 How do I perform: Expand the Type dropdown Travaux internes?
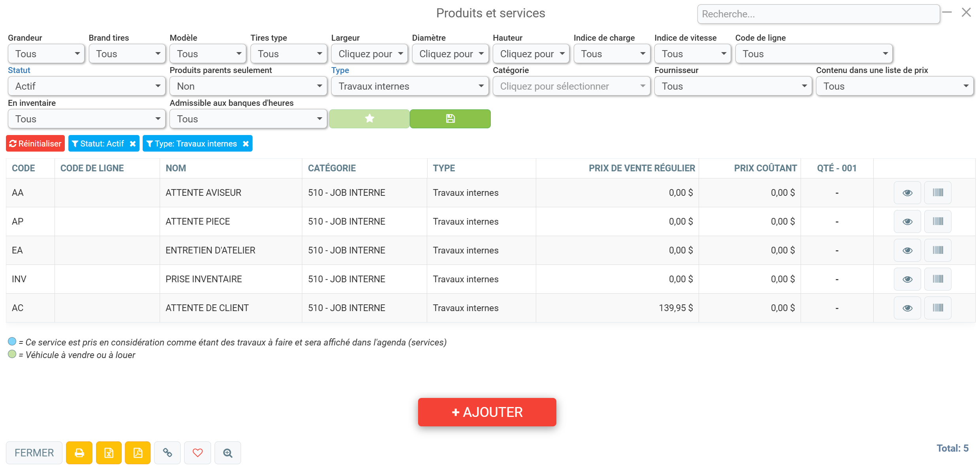click(410, 86)
